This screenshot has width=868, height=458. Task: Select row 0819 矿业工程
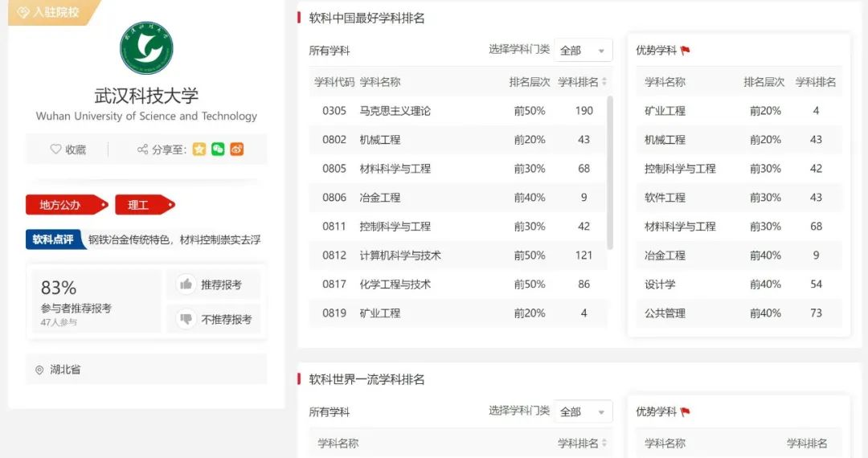pos(458,313)
